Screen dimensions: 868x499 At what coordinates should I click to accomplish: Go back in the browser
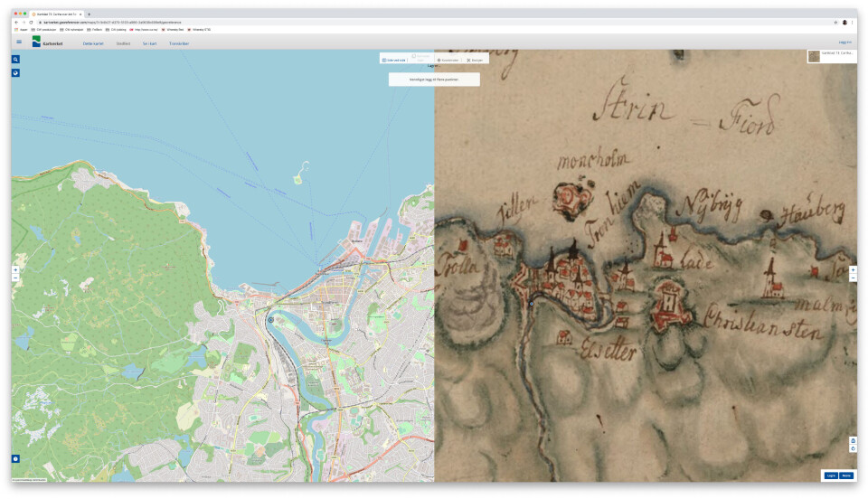(x=16, y=22)
